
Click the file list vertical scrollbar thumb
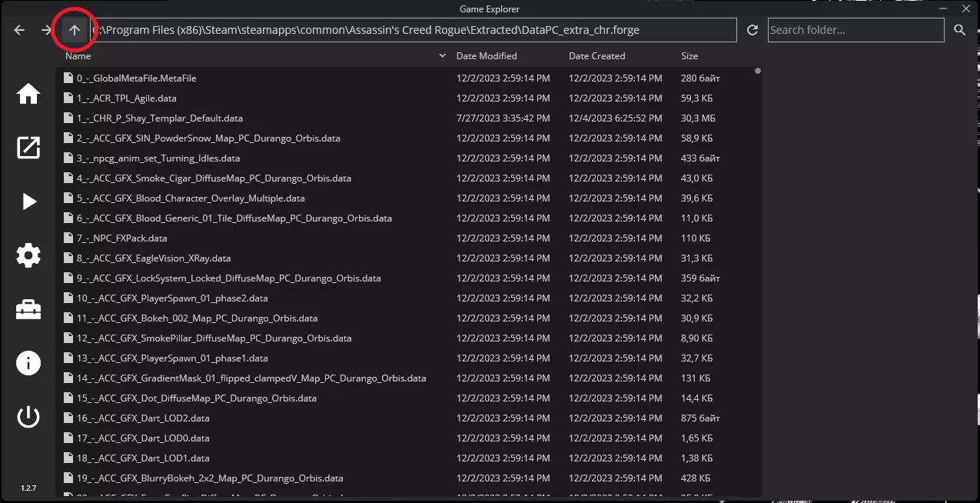[758, 72]
